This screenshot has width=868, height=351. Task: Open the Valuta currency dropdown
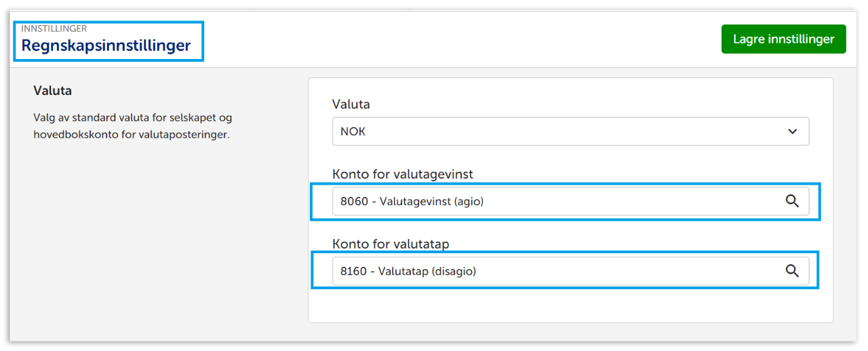[570, 132]
